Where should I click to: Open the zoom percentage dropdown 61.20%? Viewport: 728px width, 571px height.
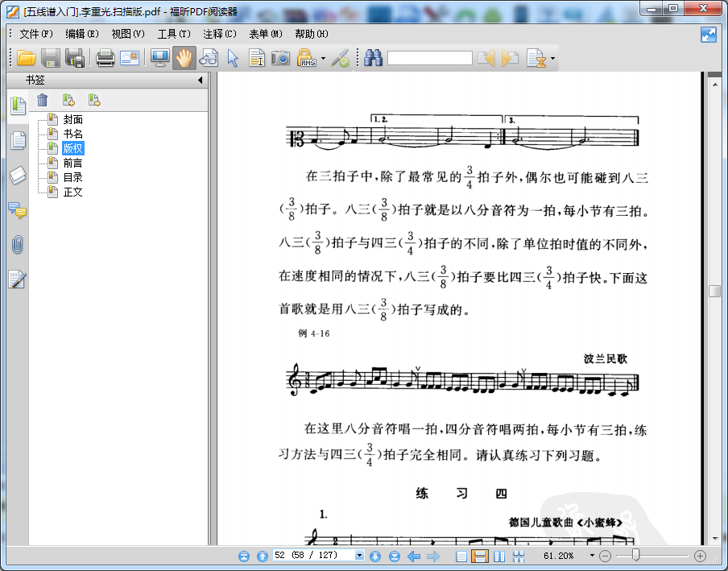[x=592, y=555]
